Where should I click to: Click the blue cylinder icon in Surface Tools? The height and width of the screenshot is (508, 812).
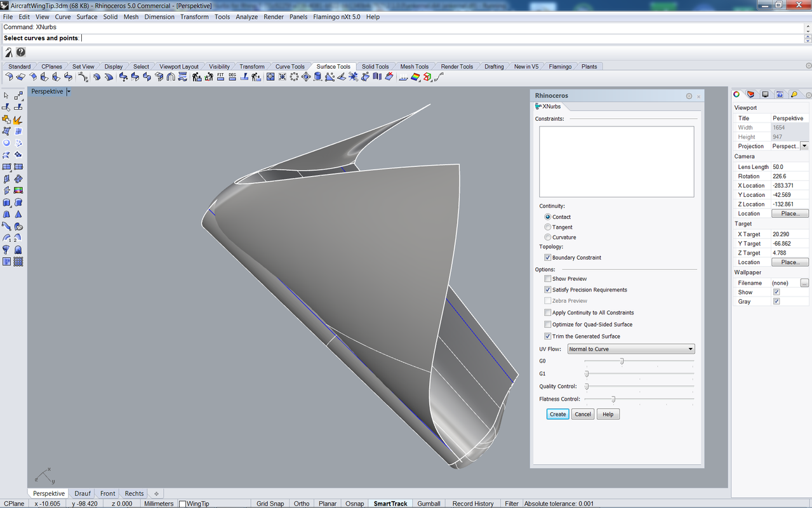tap(317, 76)
